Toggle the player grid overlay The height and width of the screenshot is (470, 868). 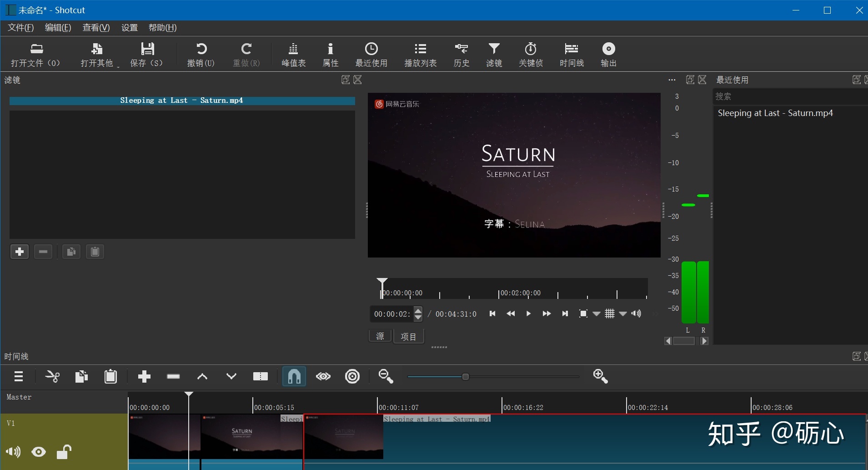tap(610, 313)
